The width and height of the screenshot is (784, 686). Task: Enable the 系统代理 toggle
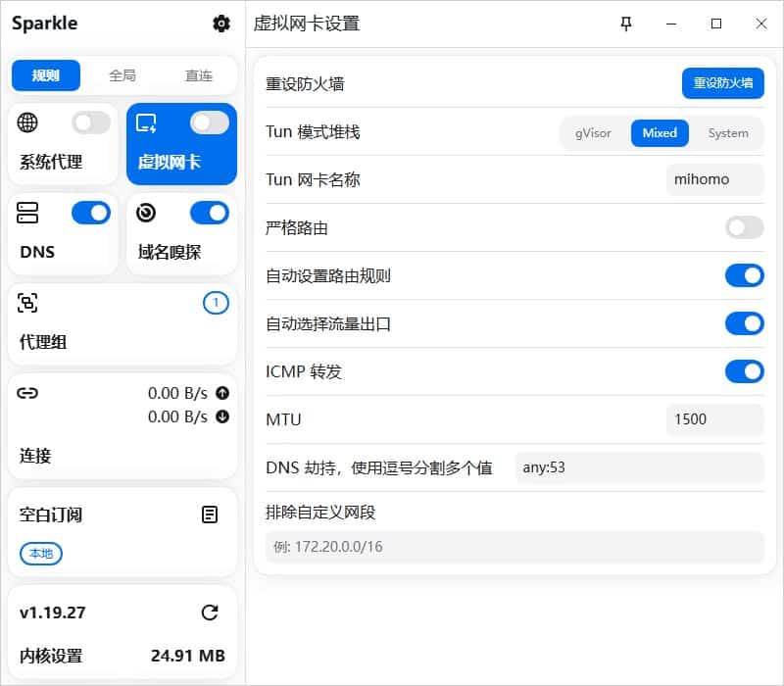[91, 122]
